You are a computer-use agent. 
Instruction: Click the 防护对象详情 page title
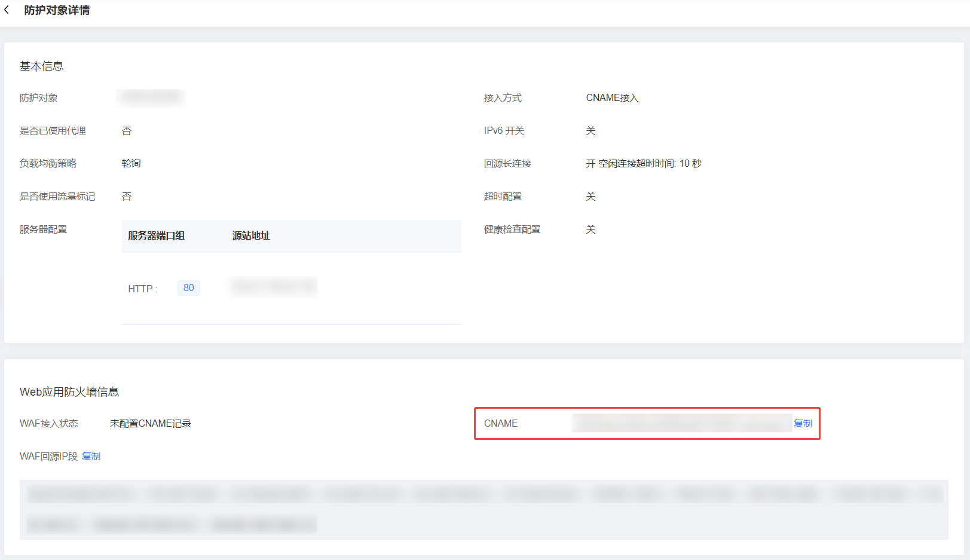click(57, 10)
